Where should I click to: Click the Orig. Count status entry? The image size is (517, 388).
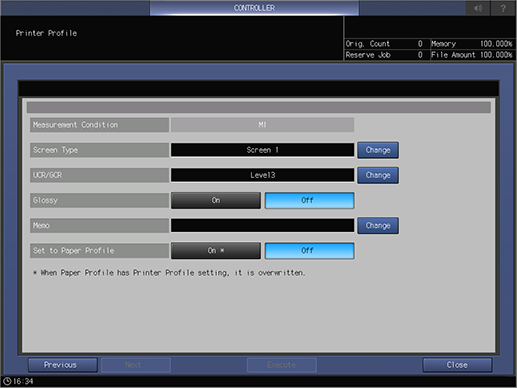386,44
